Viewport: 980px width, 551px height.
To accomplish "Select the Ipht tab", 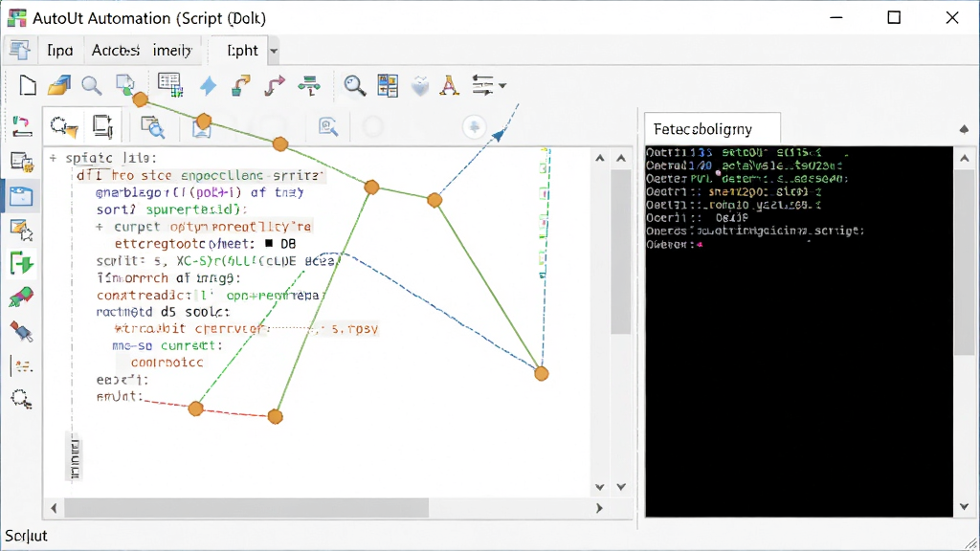I will [x=242, y=50].
